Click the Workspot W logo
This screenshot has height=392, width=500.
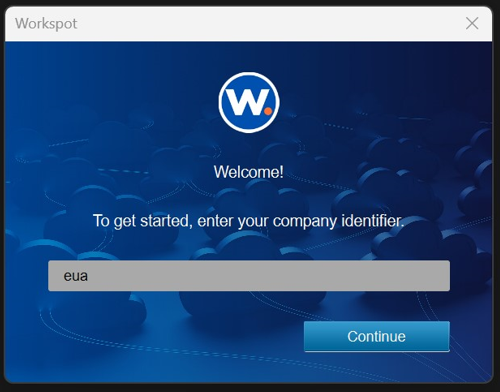249,103
